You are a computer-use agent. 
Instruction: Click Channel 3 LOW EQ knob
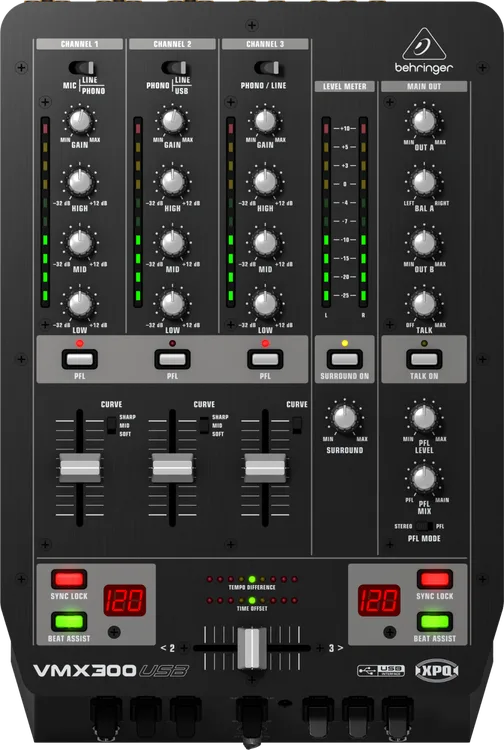click(265, 304)
